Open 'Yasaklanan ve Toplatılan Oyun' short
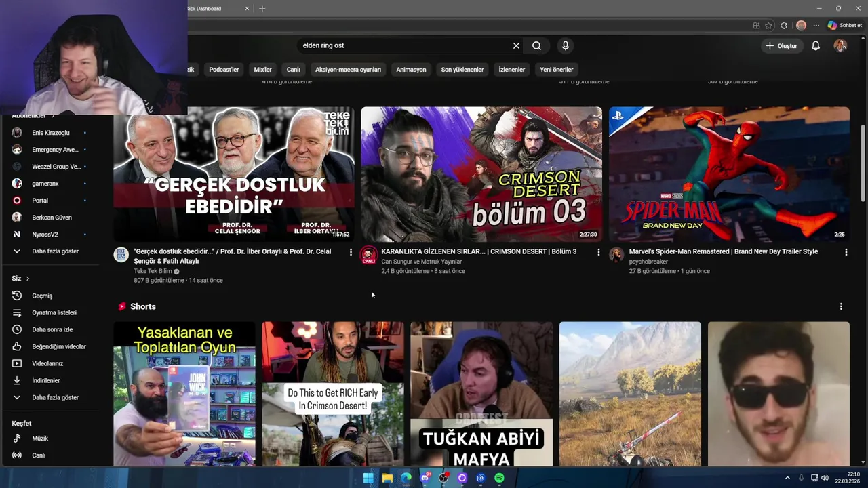Image resolution: width=868 pixels, height=488 pixels. (x=184, y=394)
